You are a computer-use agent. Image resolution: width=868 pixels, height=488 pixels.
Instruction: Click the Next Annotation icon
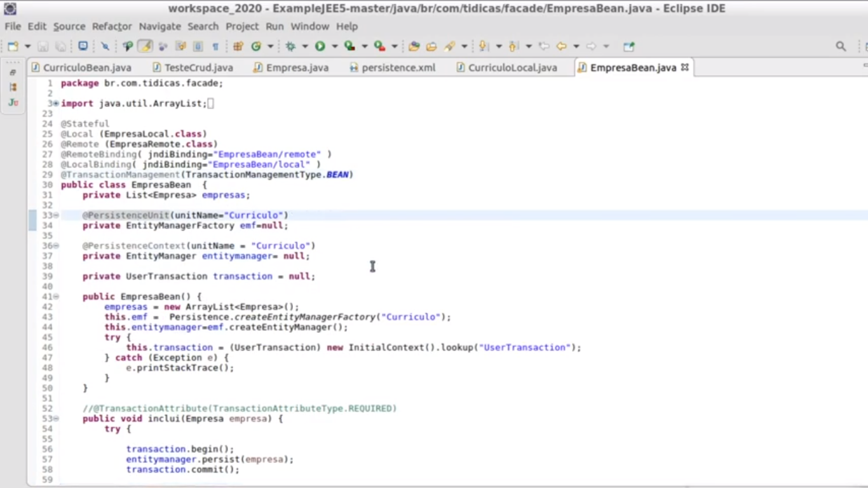click(484, 46)
